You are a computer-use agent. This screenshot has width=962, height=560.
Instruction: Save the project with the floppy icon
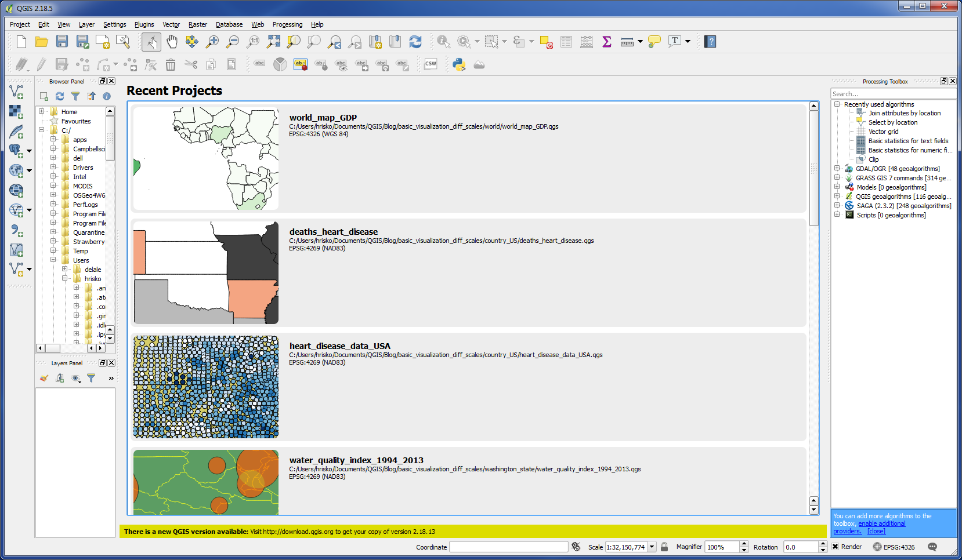[62, 42]
